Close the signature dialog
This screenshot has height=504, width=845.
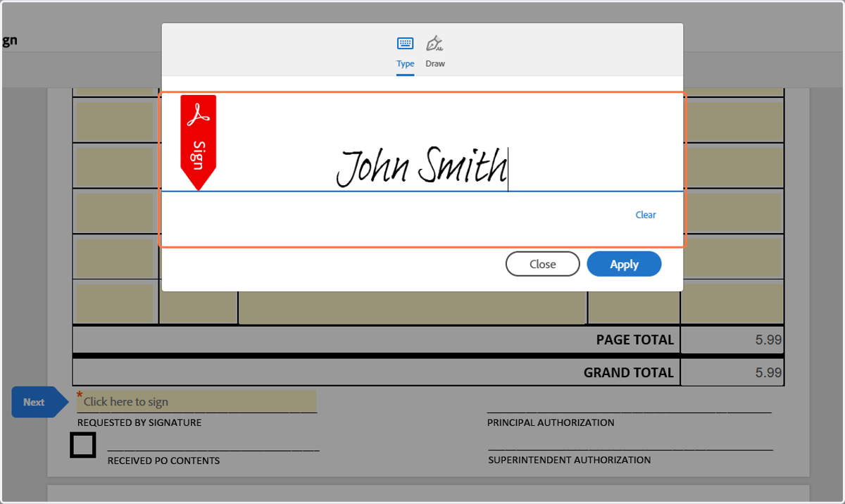coord(542,264)
